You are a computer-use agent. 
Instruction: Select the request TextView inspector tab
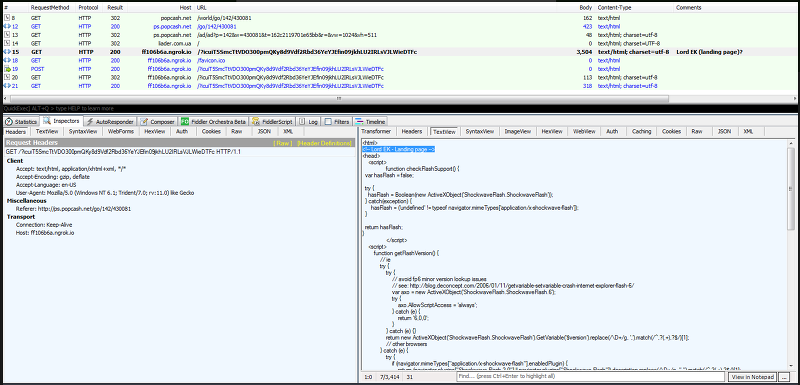coord(47,132)
